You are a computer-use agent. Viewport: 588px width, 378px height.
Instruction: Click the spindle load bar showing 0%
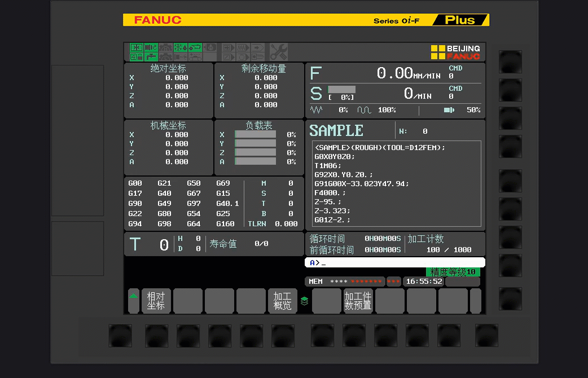[341, 89]
